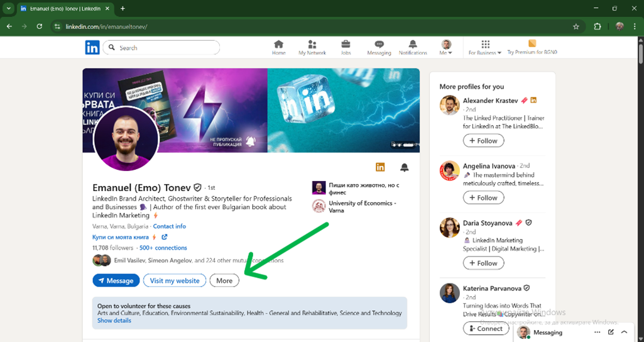Expand the Messaging overlay chevron
This screenshot has height=342, width=644.
click(x=624, y=332)
